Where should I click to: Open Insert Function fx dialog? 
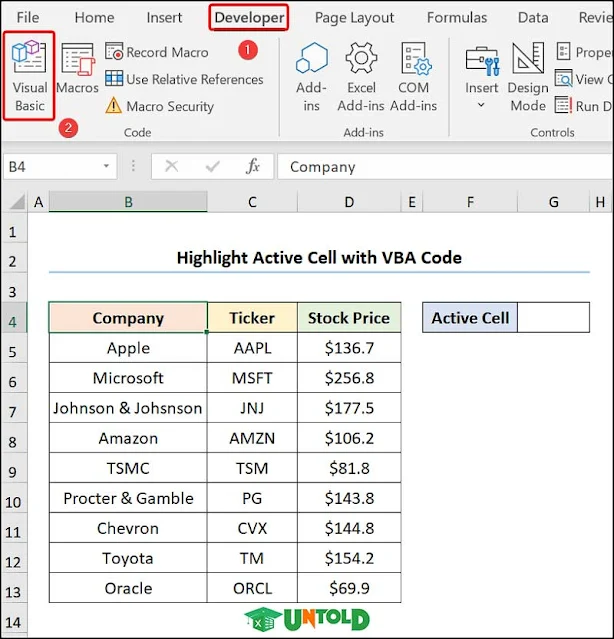point(253,166)
